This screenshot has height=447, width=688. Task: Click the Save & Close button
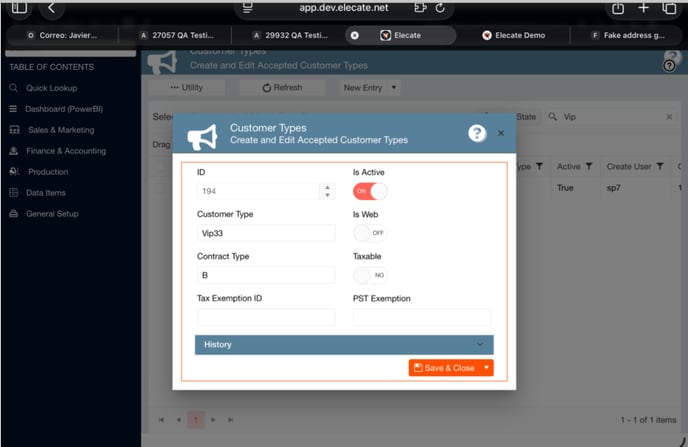(444, 368)
